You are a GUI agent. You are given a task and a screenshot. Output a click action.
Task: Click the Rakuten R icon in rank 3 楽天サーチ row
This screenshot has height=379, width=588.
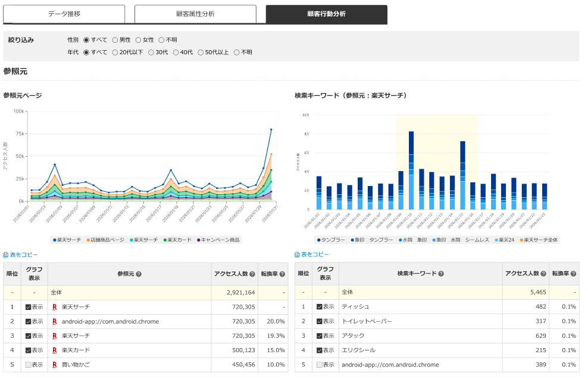click(55, 336)
